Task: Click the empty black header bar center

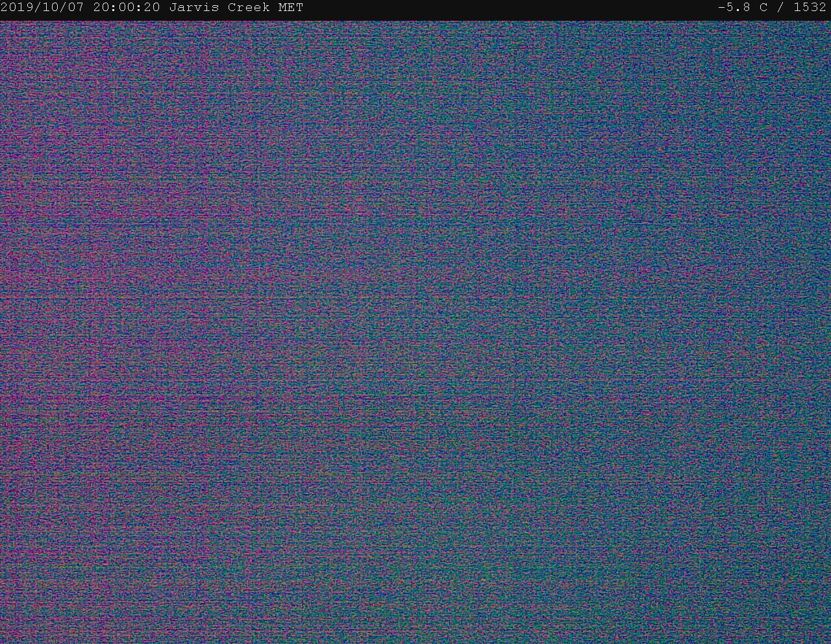Action: (x=506, y=8)
